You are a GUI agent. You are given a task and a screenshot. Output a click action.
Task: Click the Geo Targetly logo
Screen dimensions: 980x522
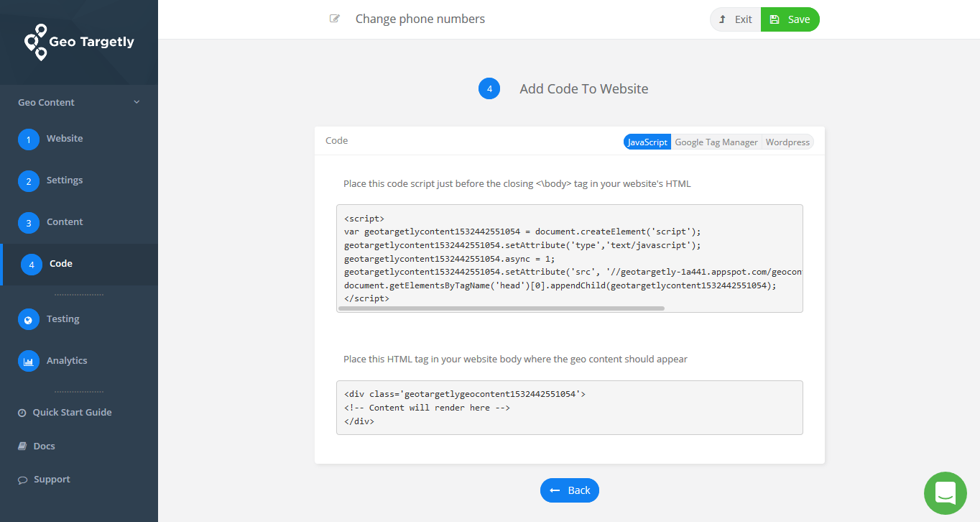tap(79, 42)
